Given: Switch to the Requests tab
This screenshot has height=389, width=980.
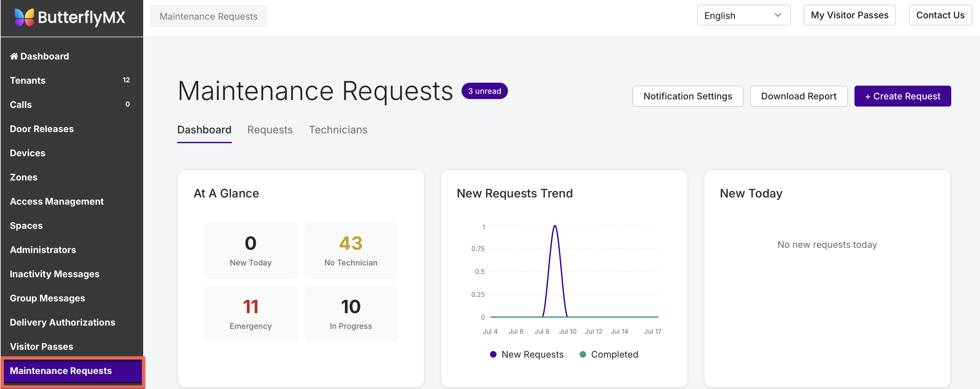Looking at the screenshot, I should (x=270, y=130).
